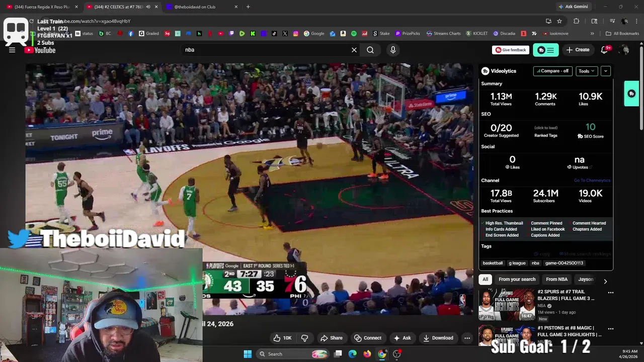Click the Ask button

[402, 338]
